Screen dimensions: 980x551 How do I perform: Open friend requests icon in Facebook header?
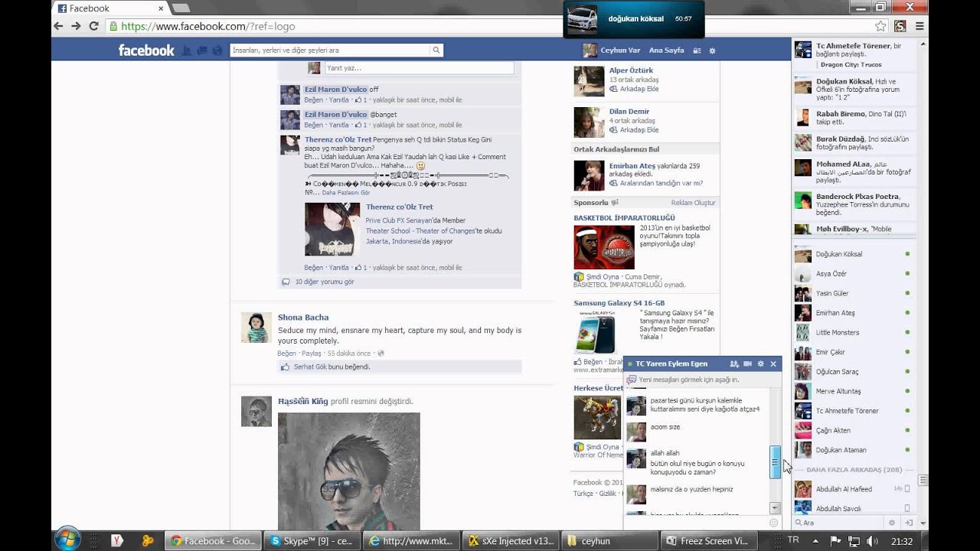point(186,51)
